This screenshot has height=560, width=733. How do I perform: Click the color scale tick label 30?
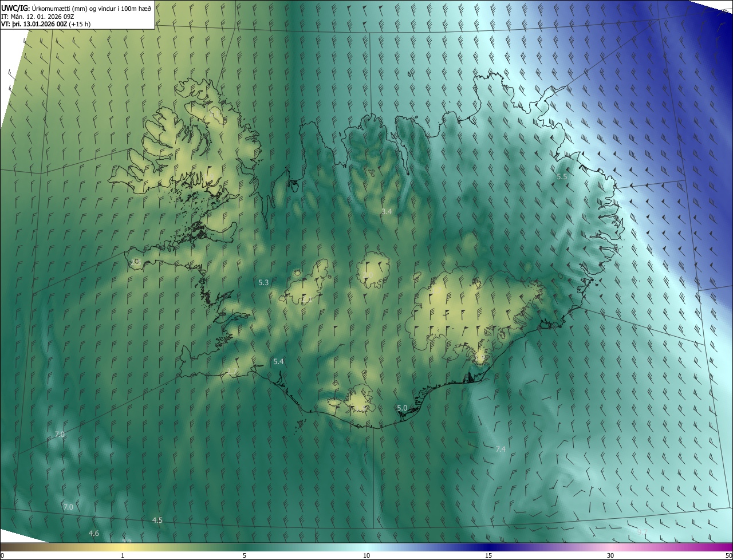[610, 555]
